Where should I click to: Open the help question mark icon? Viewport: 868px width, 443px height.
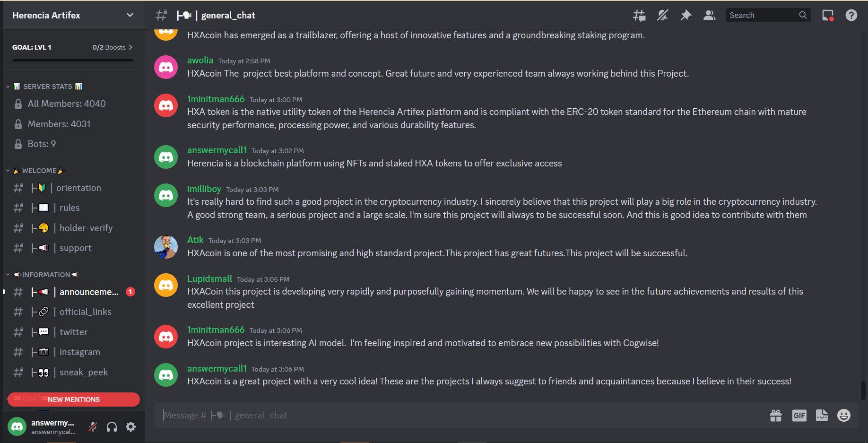coord(851,16)
